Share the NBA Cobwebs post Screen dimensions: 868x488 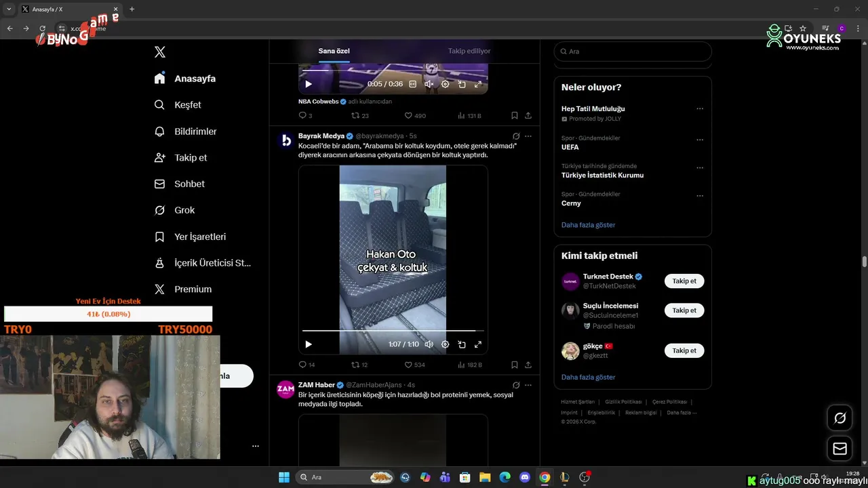coord(528,116)
